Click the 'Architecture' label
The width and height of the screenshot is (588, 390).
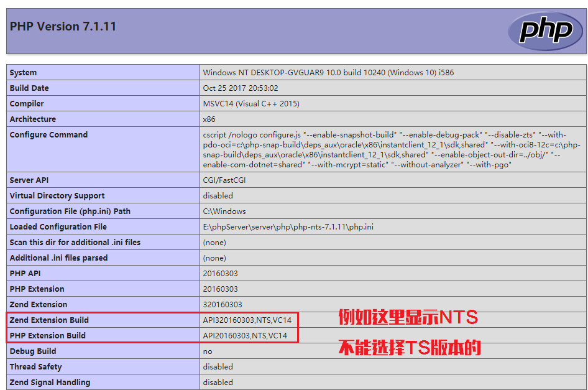click(x=32, y=119)
